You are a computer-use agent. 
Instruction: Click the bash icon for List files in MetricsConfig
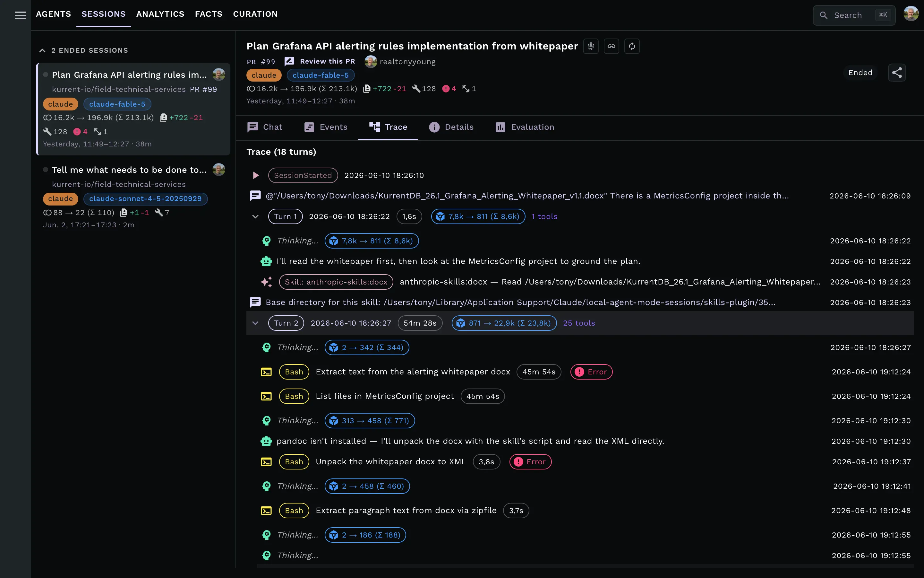[x=266, y=397]
